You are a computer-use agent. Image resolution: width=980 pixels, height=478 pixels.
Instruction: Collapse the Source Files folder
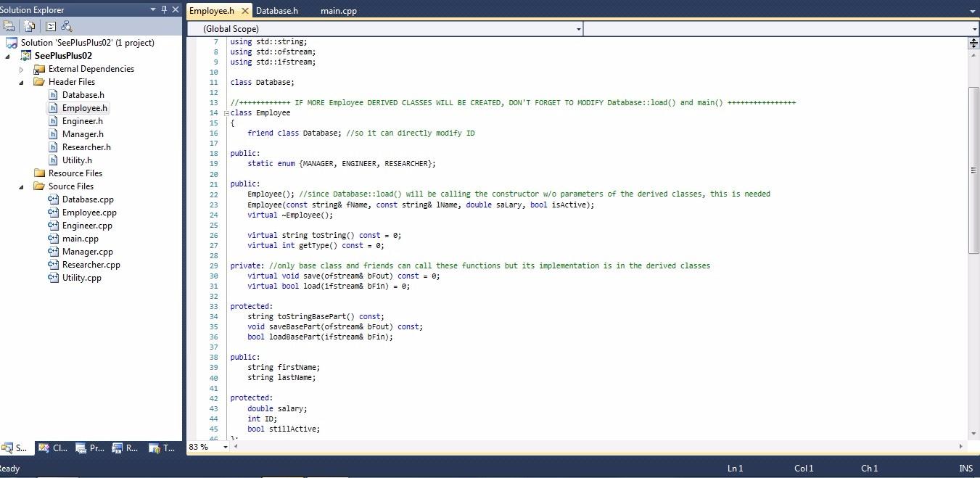click(x=21, y=186)
